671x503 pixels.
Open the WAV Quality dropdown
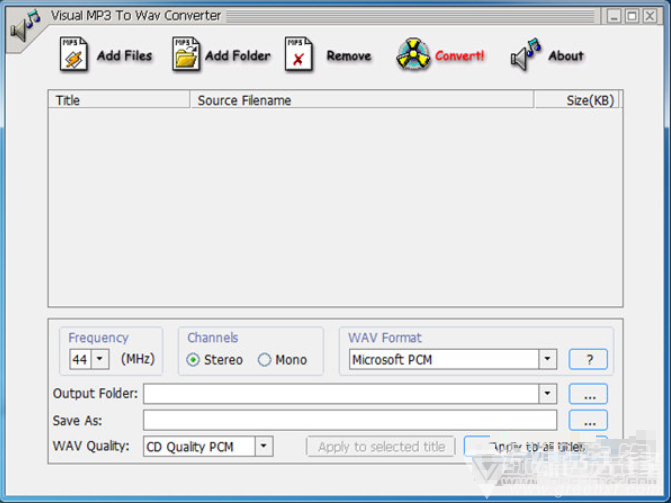(264, 446)
